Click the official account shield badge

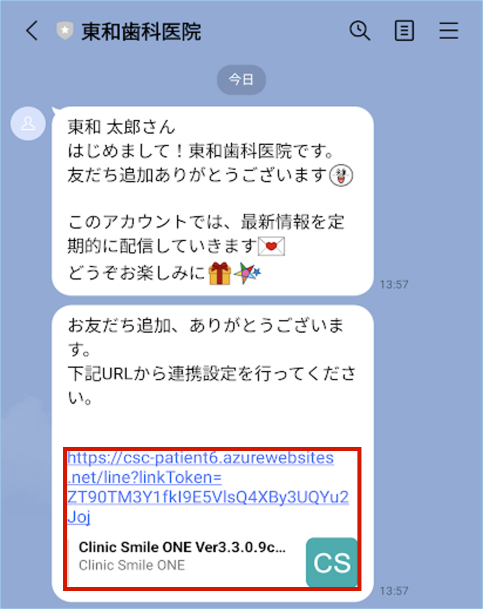(65, 31)
